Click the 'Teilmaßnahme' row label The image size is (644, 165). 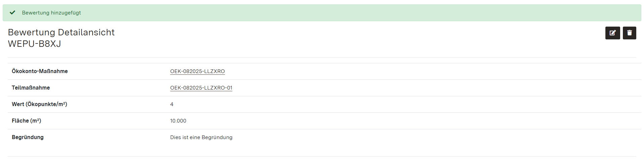[31, 88]
